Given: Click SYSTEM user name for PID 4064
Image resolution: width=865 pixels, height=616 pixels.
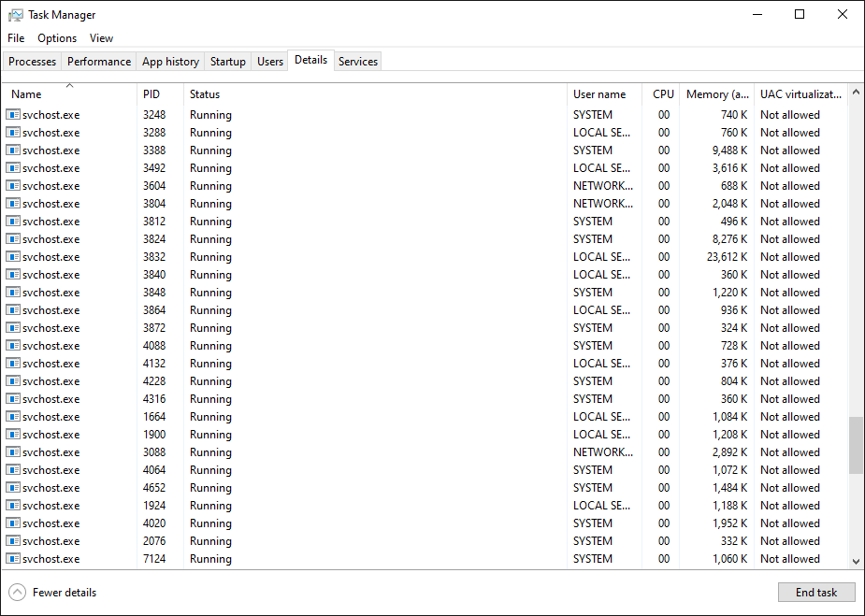Looking at the screenshot, I should tap(593, 470).
